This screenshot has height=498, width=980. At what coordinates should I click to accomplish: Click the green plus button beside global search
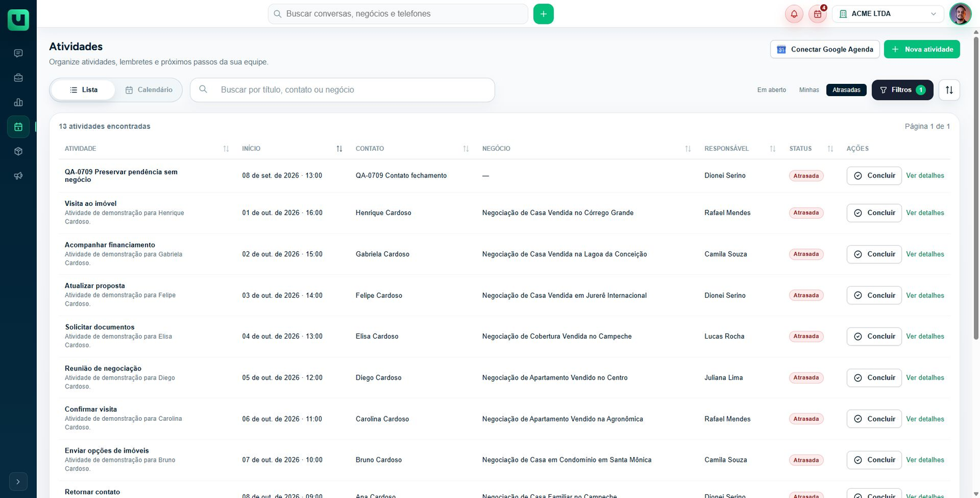543,14
